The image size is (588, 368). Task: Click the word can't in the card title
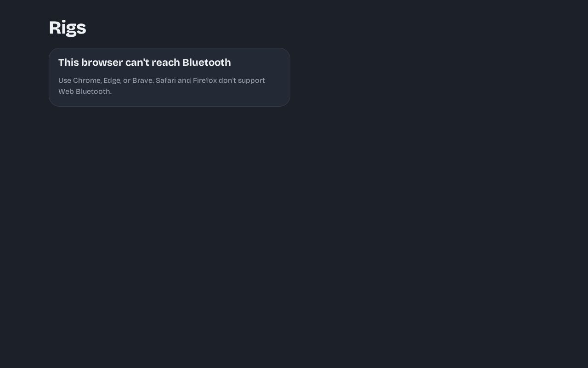[137, 62]
